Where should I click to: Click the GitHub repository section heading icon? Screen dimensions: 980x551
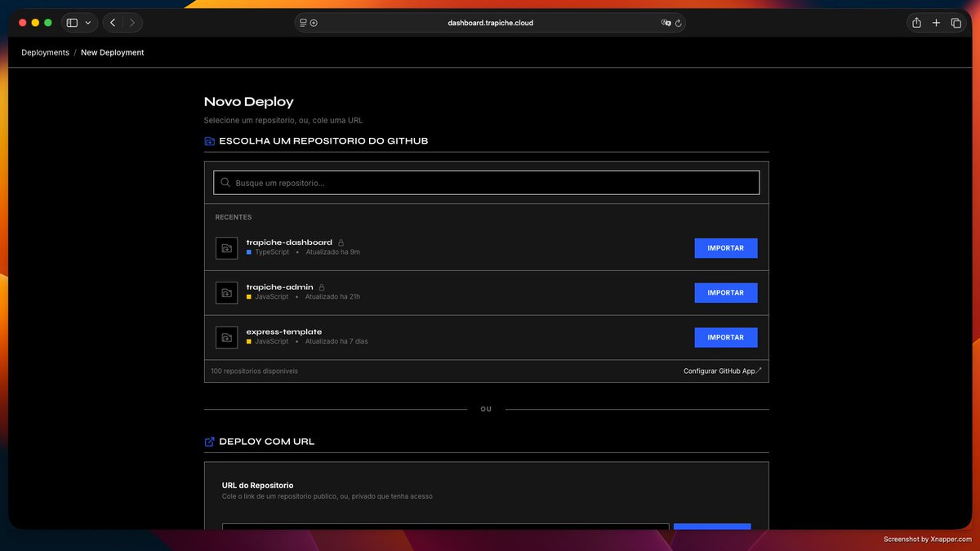(x=209, y=141)
